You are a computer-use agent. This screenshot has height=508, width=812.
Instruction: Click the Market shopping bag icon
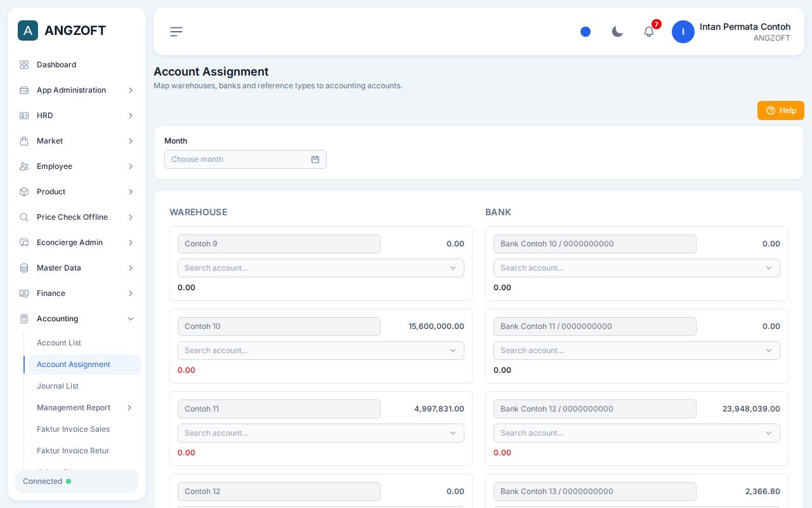(24, 141)
